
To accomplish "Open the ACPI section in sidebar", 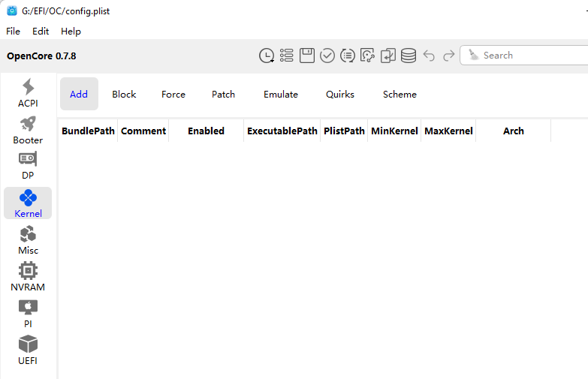I will click(x=28, y=93).
